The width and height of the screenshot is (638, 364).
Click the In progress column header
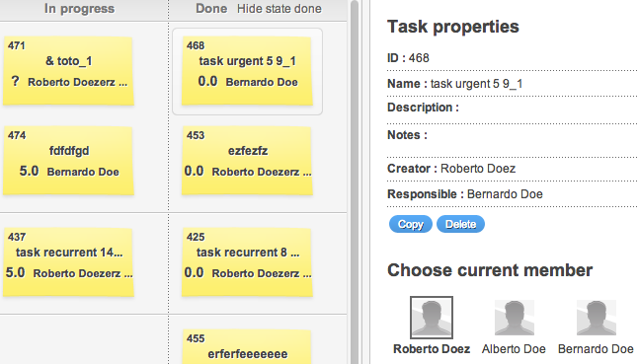pos(79,9)
